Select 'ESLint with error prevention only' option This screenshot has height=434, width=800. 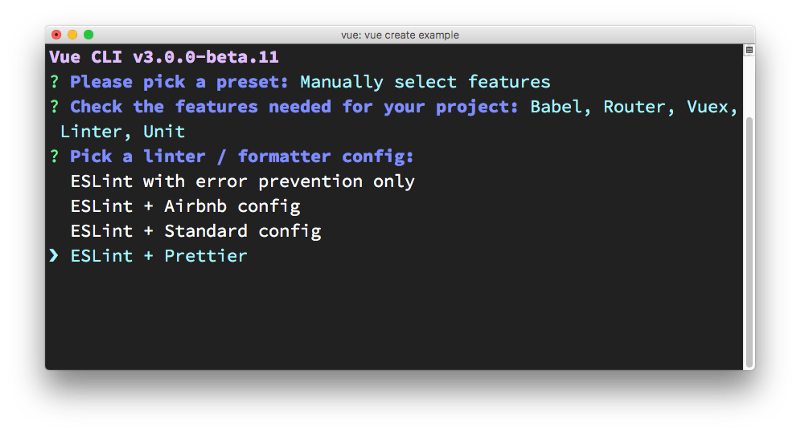click(x=242, y=182)
